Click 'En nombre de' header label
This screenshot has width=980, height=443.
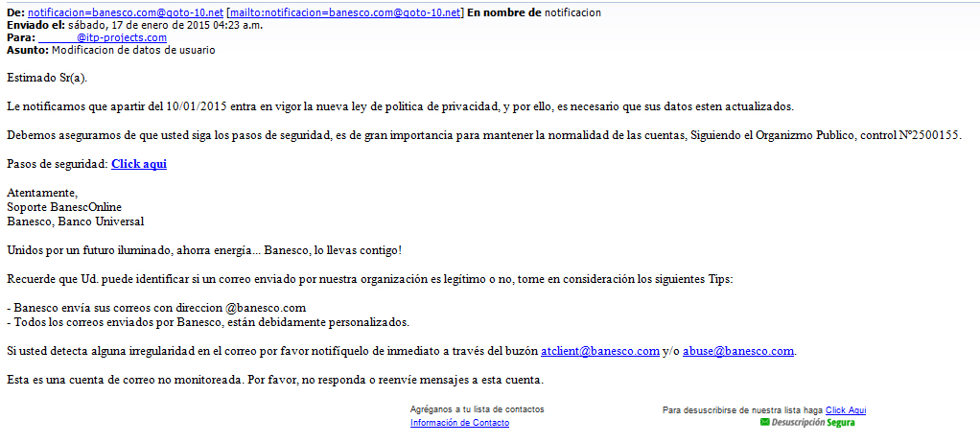pyautogui.click(x=504, y=13)
